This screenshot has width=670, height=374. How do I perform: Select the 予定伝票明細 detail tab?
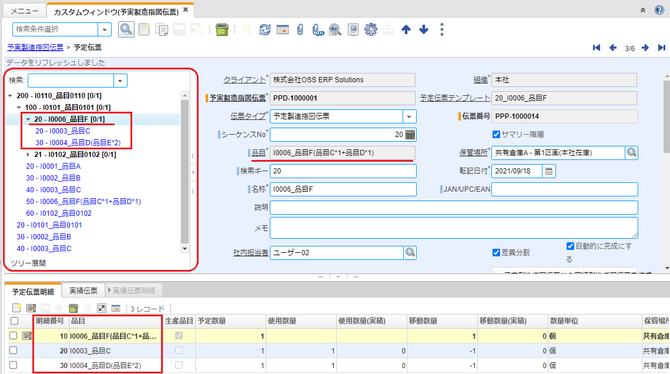point(33,292)
